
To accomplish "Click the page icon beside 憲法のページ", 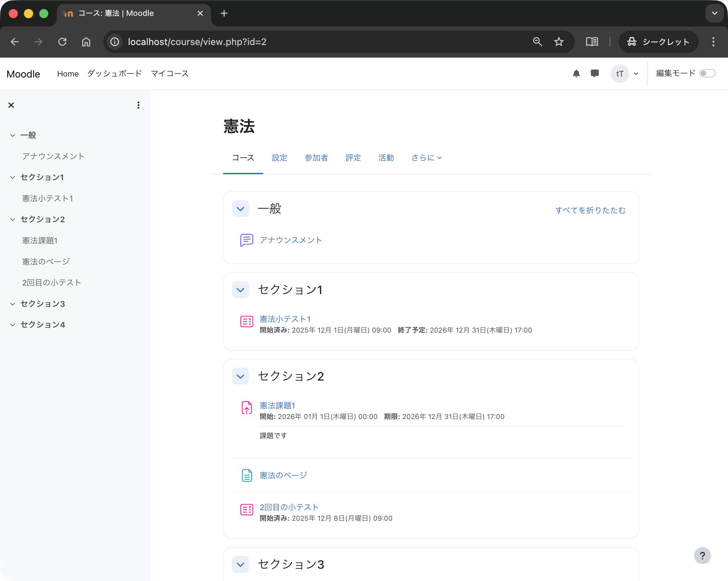I will coord(247,475).
